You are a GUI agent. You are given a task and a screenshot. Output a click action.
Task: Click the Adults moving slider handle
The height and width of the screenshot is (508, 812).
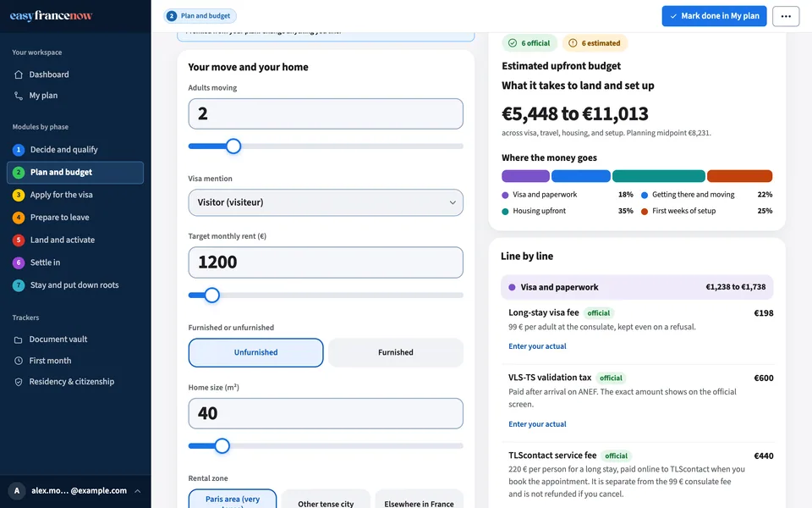(x=233, y=146)
